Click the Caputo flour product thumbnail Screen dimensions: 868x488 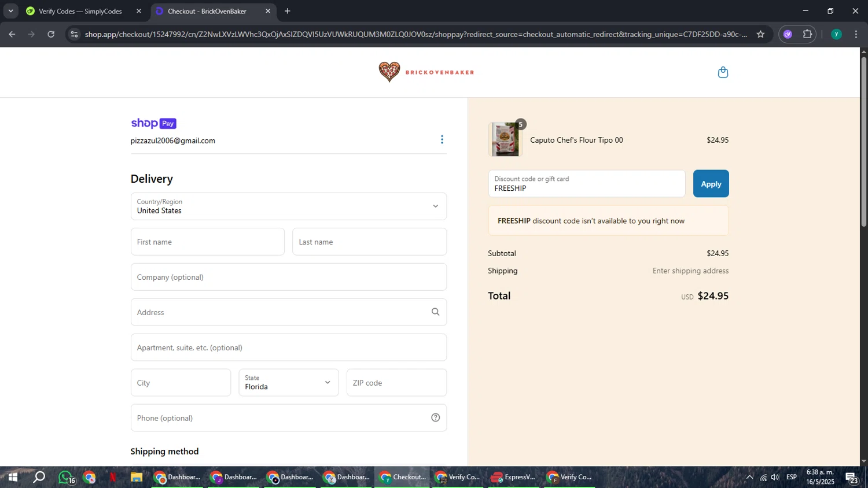click(505, 139)
